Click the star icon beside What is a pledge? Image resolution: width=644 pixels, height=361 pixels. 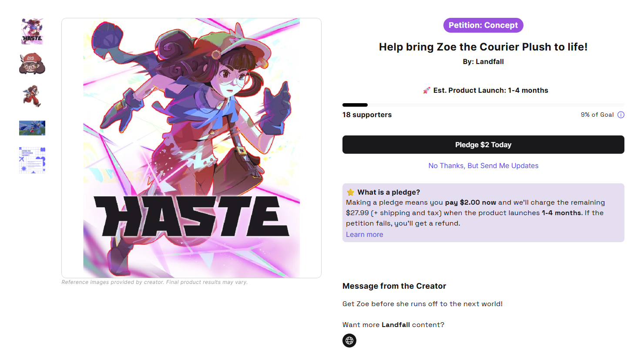coord(351,192)
